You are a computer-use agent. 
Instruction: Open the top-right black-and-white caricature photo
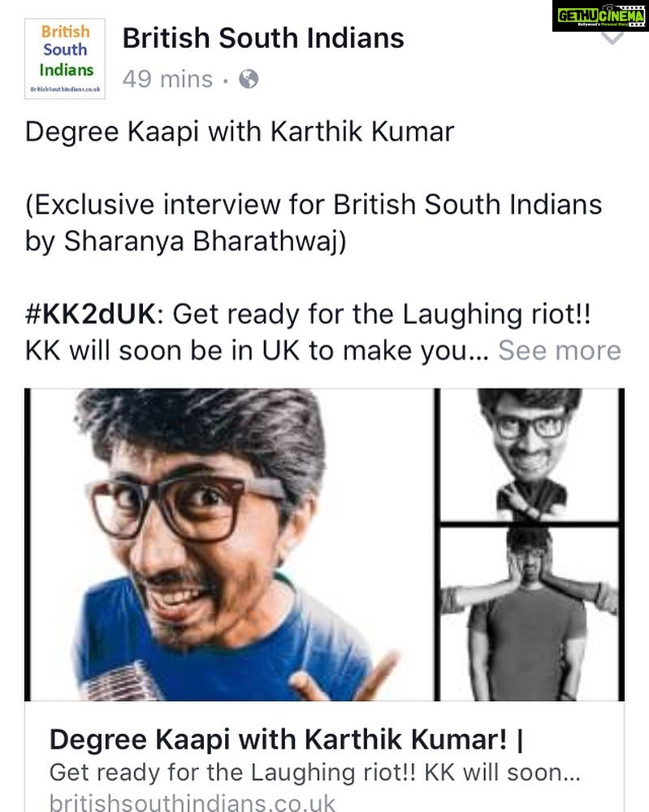[530, 455]
